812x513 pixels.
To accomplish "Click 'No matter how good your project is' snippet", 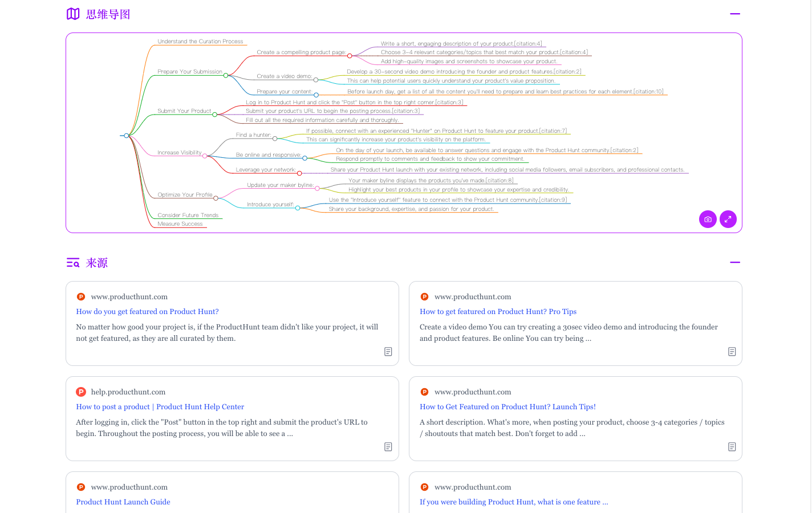I will coord(227,333).
